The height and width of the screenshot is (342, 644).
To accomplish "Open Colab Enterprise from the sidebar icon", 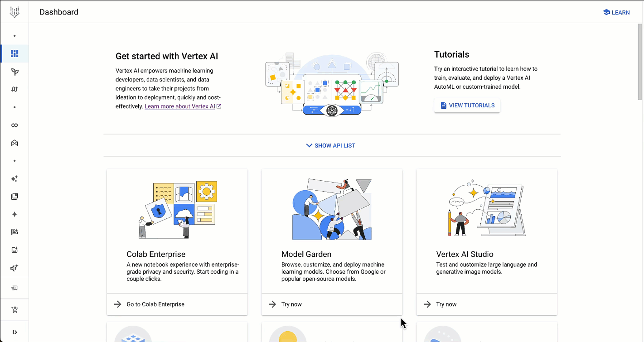I will click(x=14, y=125).
